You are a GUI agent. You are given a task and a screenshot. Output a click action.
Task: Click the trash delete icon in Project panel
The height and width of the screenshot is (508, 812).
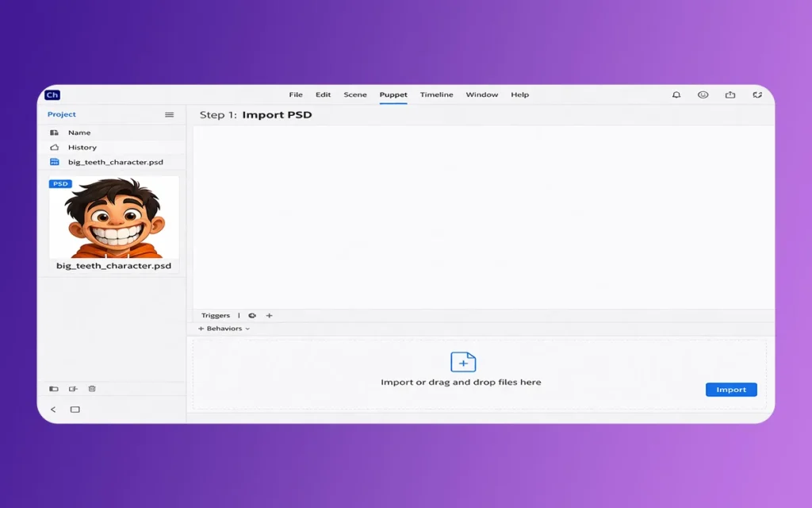tap(92, 389)
